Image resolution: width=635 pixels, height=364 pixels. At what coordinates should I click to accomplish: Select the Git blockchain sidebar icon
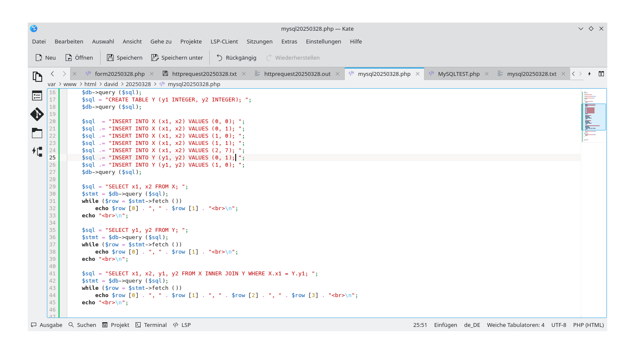pyautogui.click(x=37, y=114)
